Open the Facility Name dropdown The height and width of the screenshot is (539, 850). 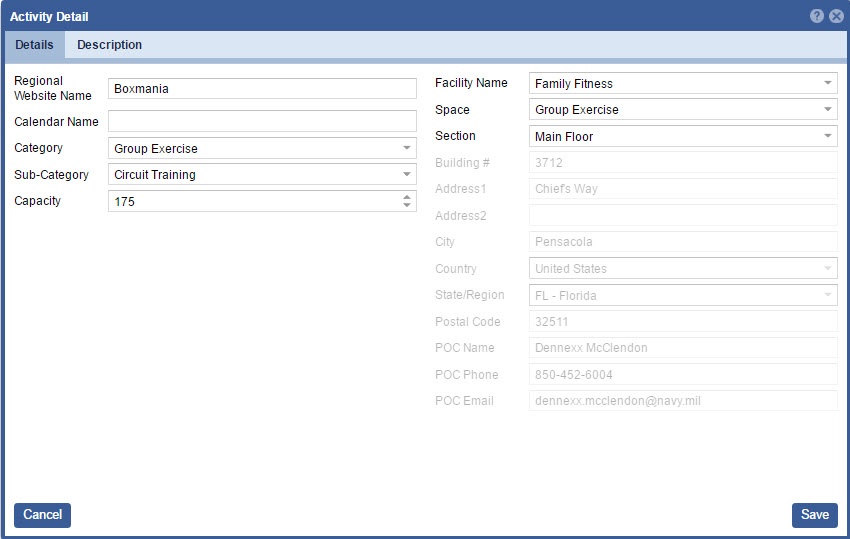828,84
